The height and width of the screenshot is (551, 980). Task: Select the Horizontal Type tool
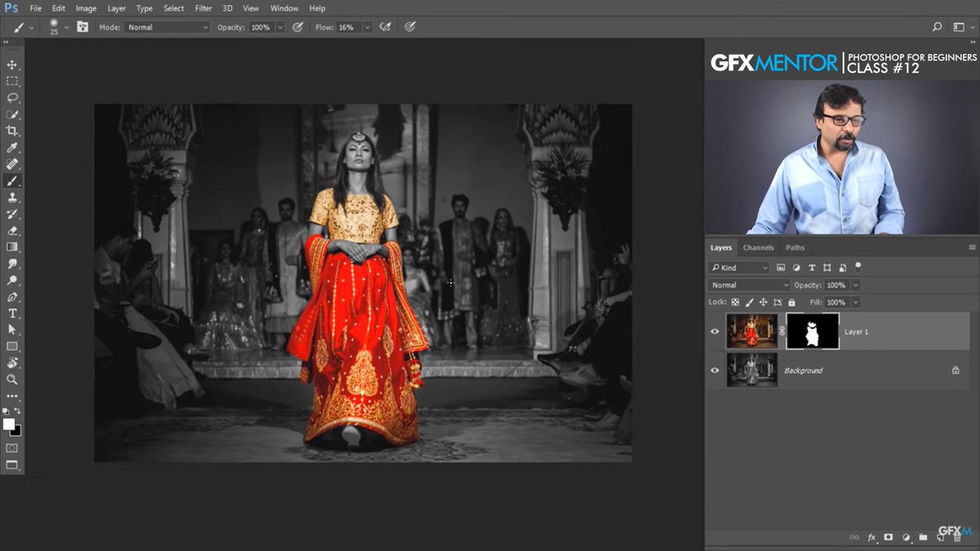pos(12,313)
